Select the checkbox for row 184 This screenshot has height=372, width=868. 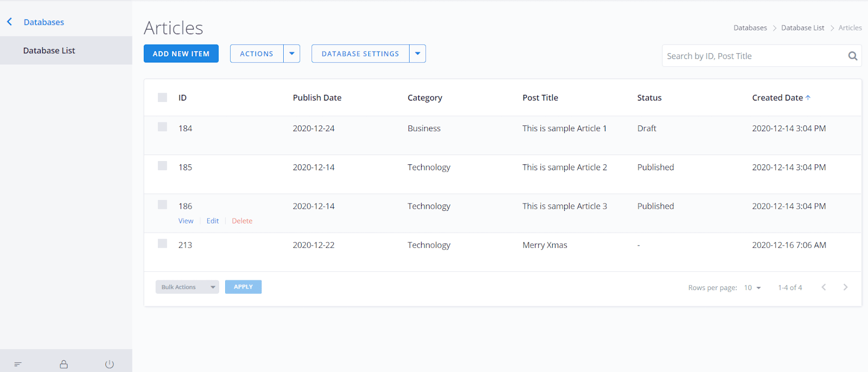pyautogui.click(x=162, y=127)
